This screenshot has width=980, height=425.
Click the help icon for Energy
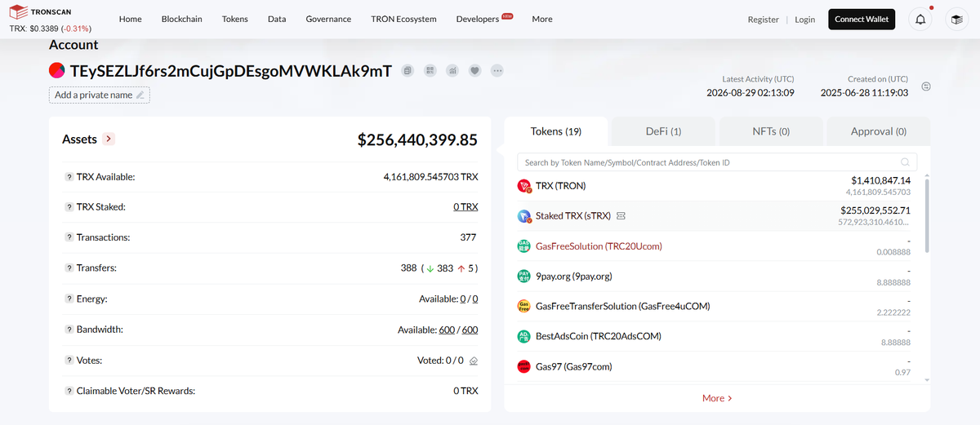[69, 299]
